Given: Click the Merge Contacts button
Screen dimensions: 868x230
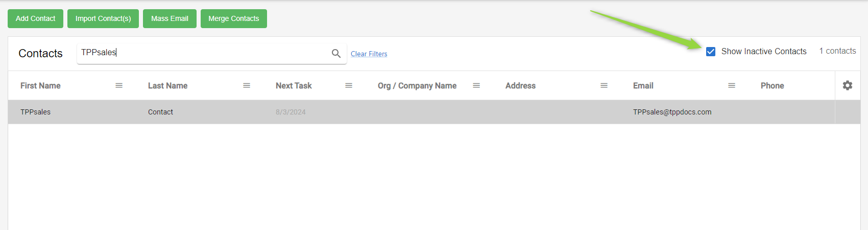Looking at the screenshot, I should 234,18.
